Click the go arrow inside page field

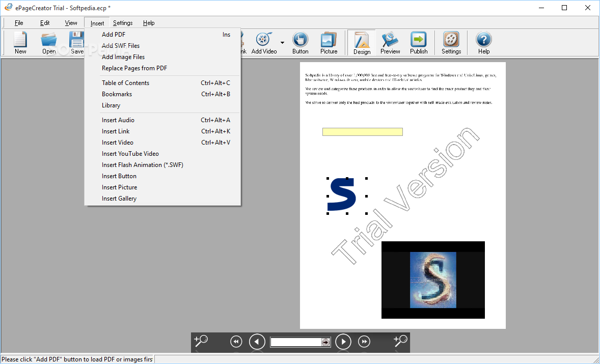pos(325,342)
